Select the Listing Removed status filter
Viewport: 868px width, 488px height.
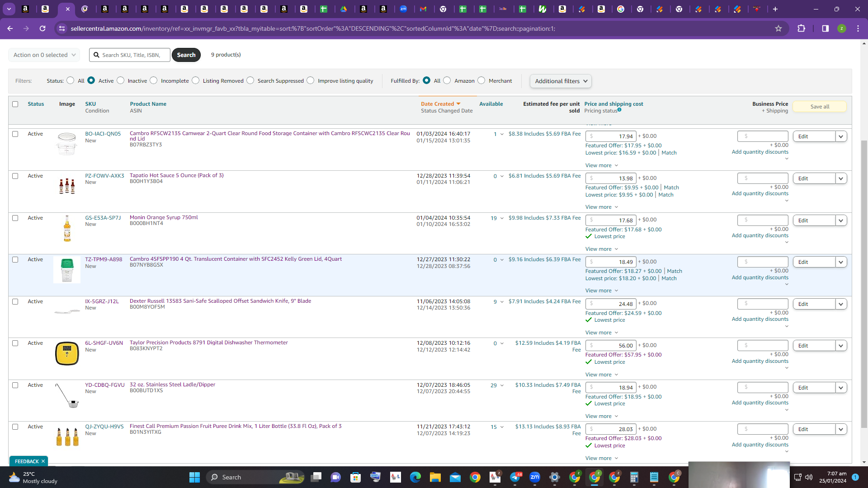click(x=195, y=80)
